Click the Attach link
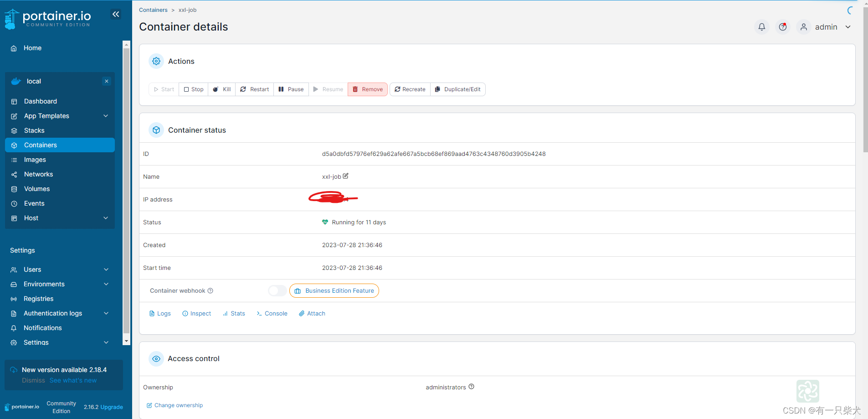868x419 pixels. (x=312, y=314)
